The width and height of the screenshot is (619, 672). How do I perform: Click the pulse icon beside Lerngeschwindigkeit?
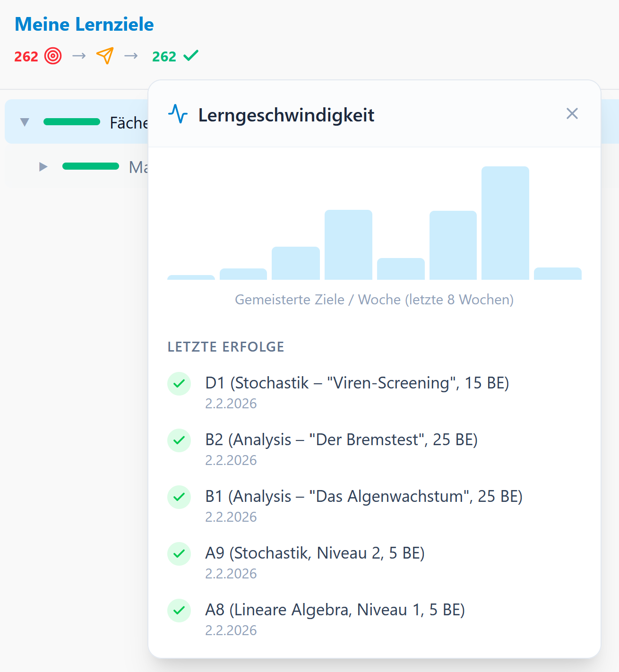pos(178,114)
